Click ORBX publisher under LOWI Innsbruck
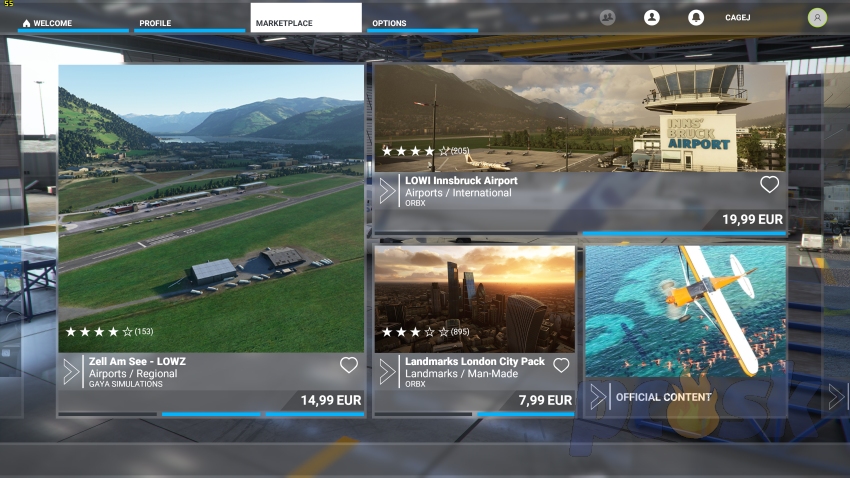The height and width of the screenshot is (478, 850). tap(415, 203)
